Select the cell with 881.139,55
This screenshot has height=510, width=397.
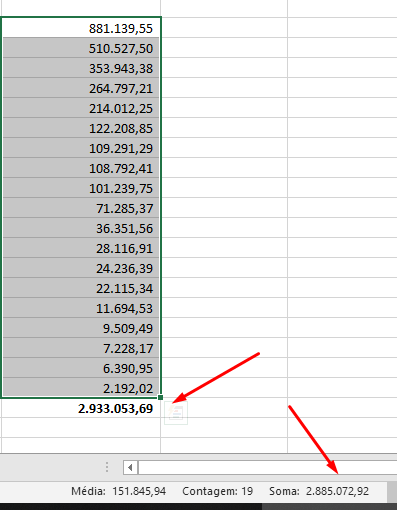click(81, 28)
